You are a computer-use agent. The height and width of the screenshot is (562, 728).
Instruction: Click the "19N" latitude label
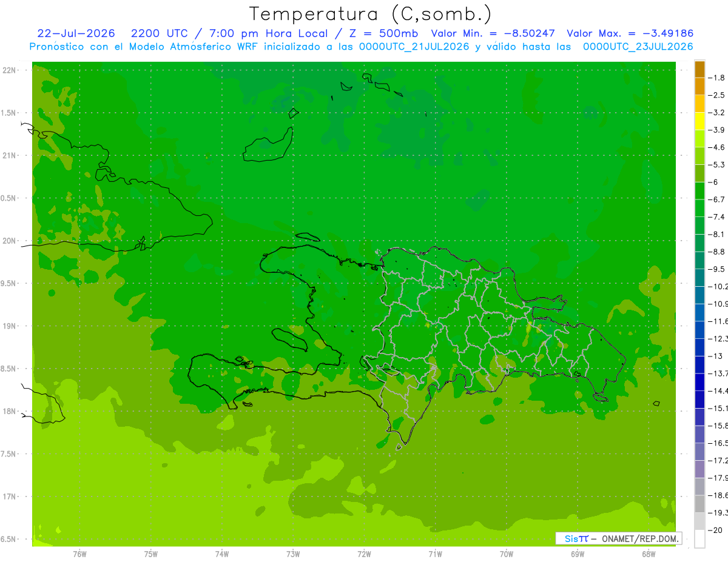10,326
